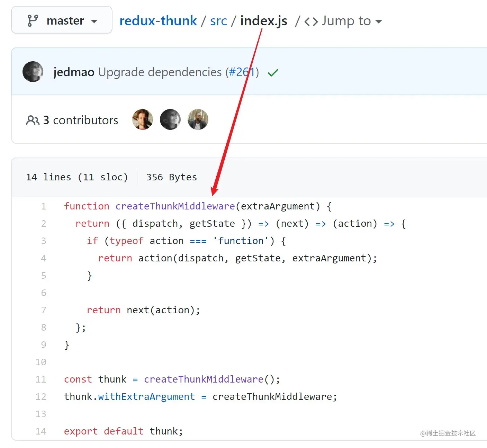Click extraArgument parameter on line 1
The width and height of the screenshot is (487, 448).
(x=278, y=206)
